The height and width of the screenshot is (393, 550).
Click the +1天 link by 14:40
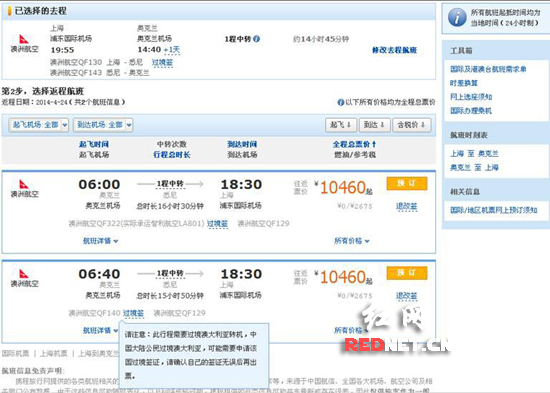click(x=172, y=50)
